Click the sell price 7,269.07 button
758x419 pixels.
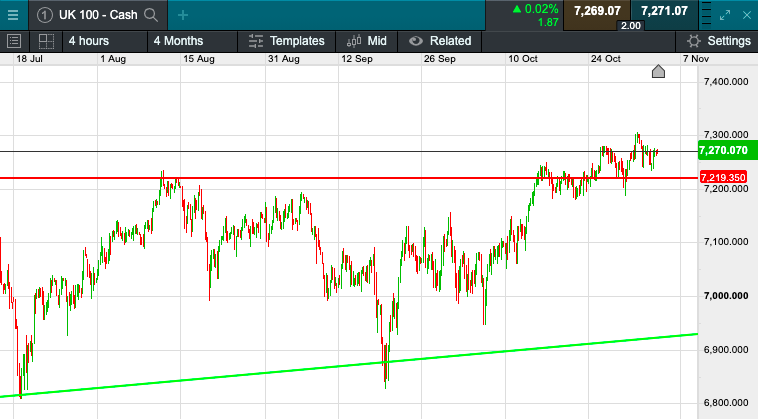(x=597, y=11)
